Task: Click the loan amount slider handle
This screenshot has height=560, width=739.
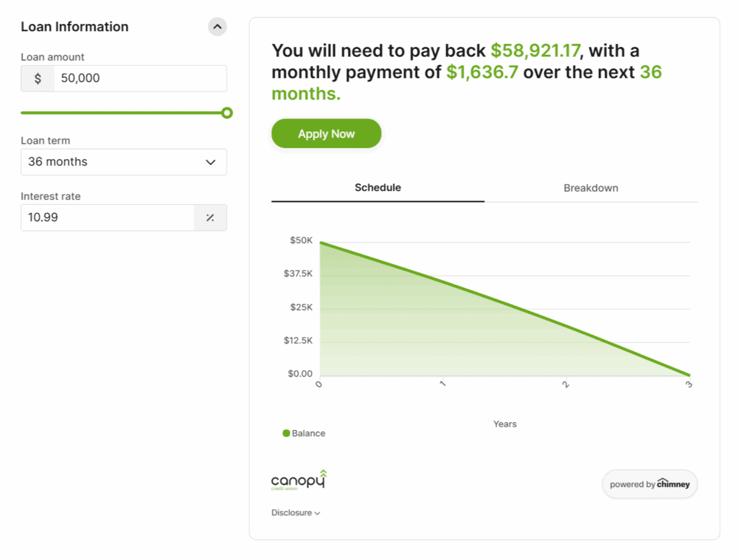Action: coord(227,113)
